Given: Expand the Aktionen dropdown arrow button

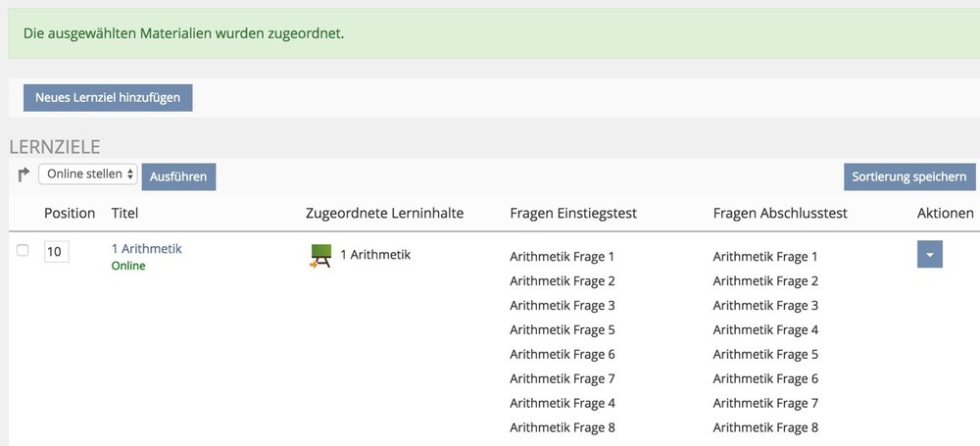Looking at the screenshot, I should click(x=929, y=254).
